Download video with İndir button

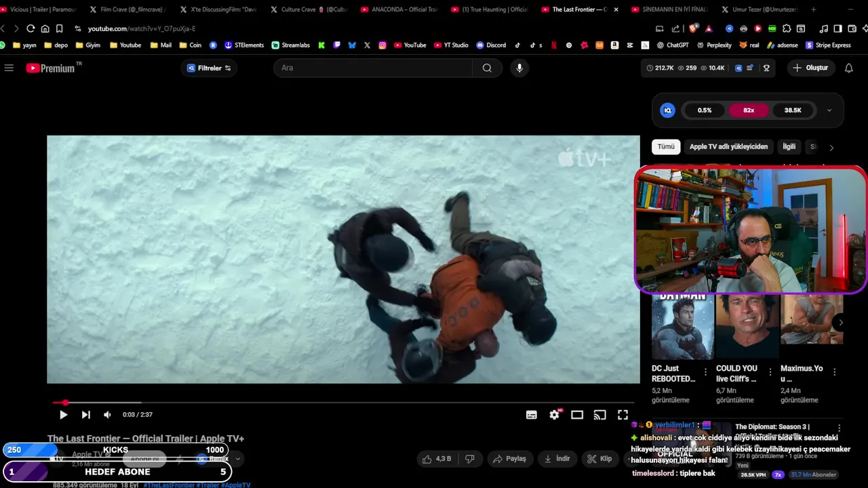pos(556,459)
